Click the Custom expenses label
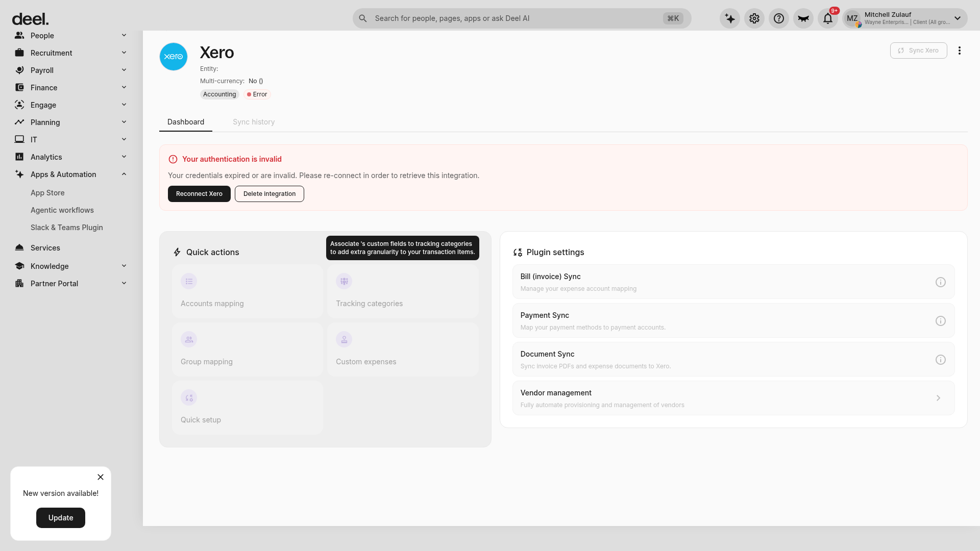 coord(366,362)
